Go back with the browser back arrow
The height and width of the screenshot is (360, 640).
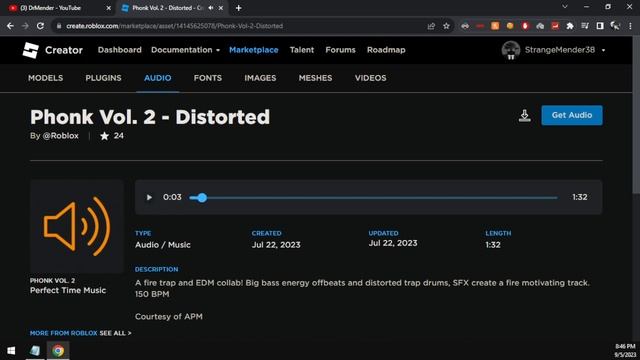[10, 26]
